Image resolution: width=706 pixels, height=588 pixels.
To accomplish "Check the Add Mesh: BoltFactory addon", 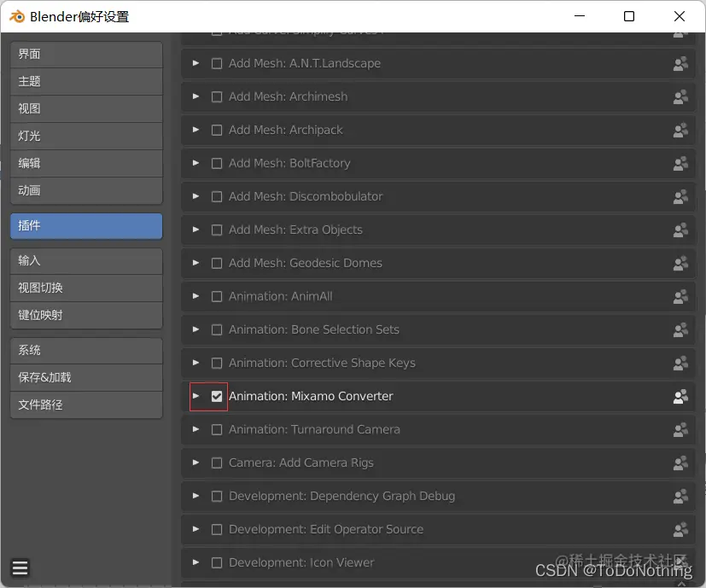I will click(217, 164).
